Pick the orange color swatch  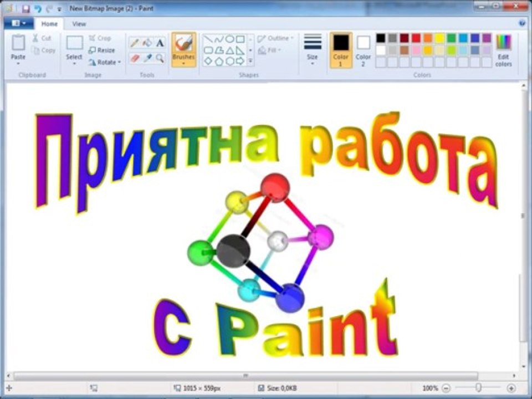point(427,38)
